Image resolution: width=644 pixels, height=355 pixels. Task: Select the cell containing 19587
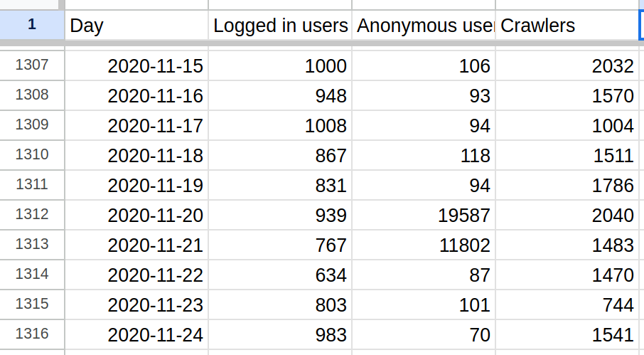[x=424, y=215]
